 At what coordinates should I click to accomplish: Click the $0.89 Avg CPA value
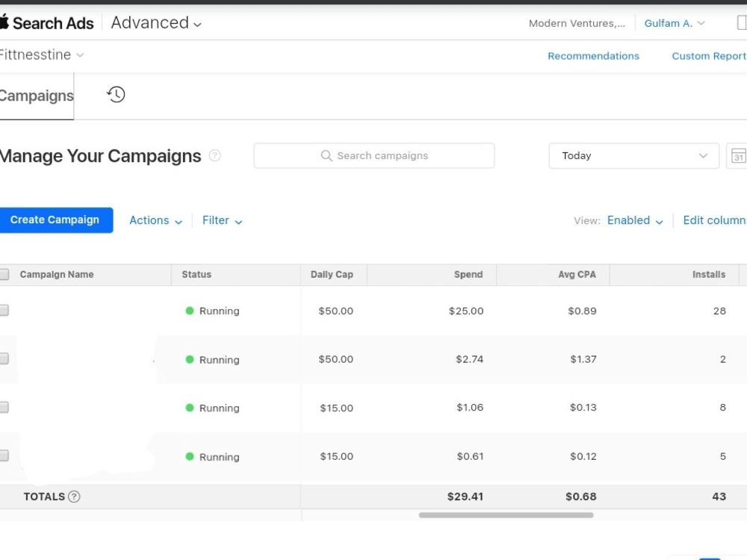[x=582, y=311]
